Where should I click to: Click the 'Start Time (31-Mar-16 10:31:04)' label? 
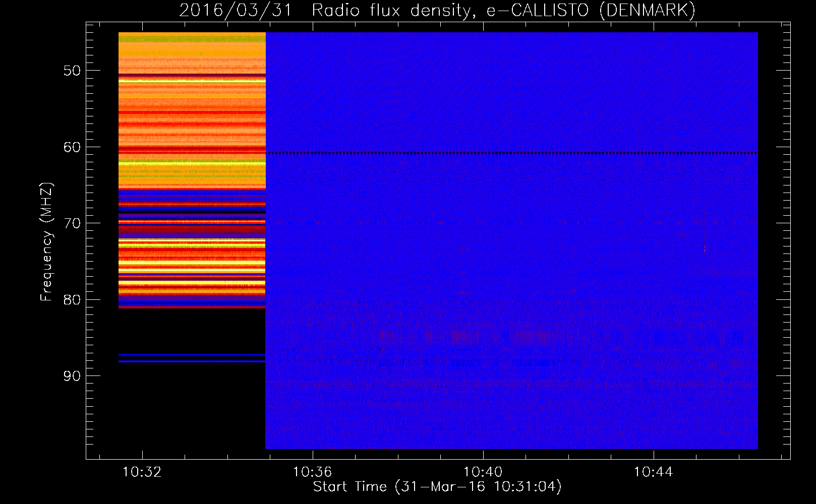coord(437,487)
